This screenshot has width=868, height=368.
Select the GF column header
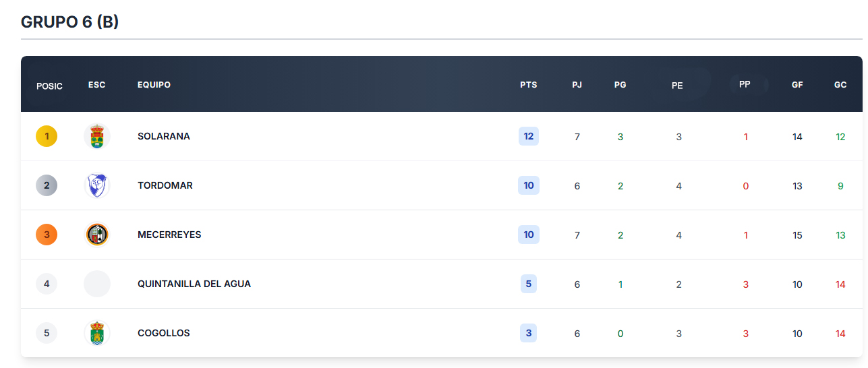pos(797,85)
